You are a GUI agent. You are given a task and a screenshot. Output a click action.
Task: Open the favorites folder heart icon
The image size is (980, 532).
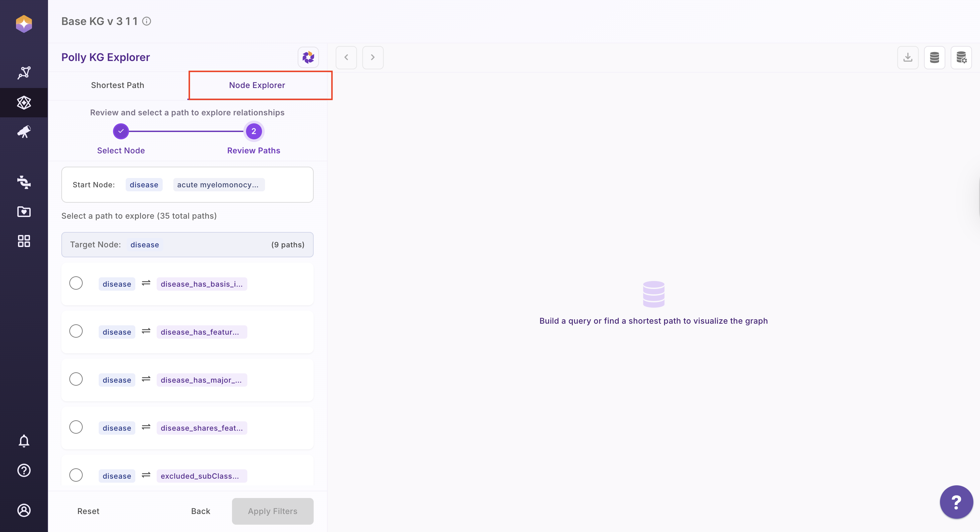[x=24, y=212]
